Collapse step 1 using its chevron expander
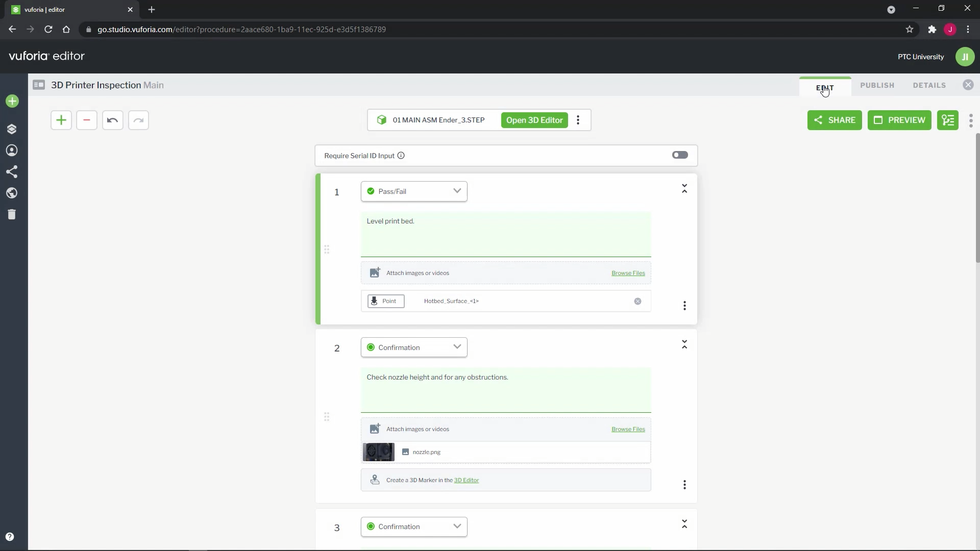Viewport: 980px width, 551px height. [x=684, y=189]
